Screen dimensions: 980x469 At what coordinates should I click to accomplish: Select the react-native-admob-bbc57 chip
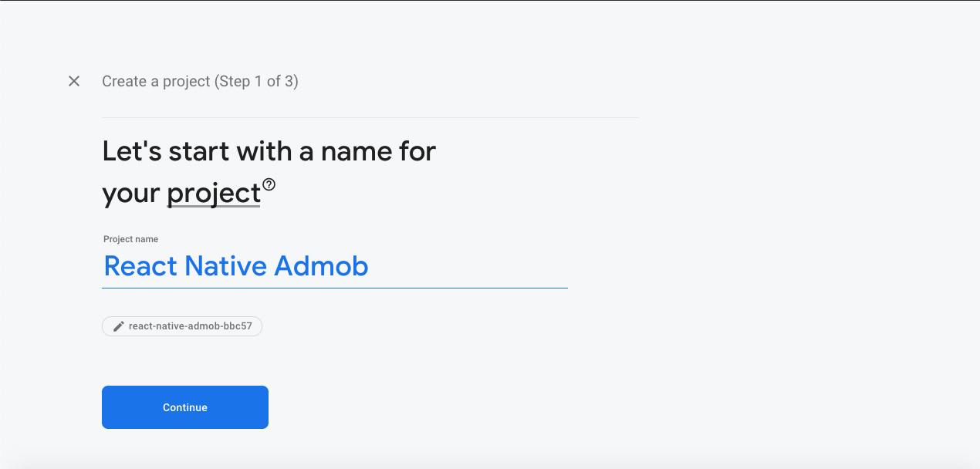182,326
